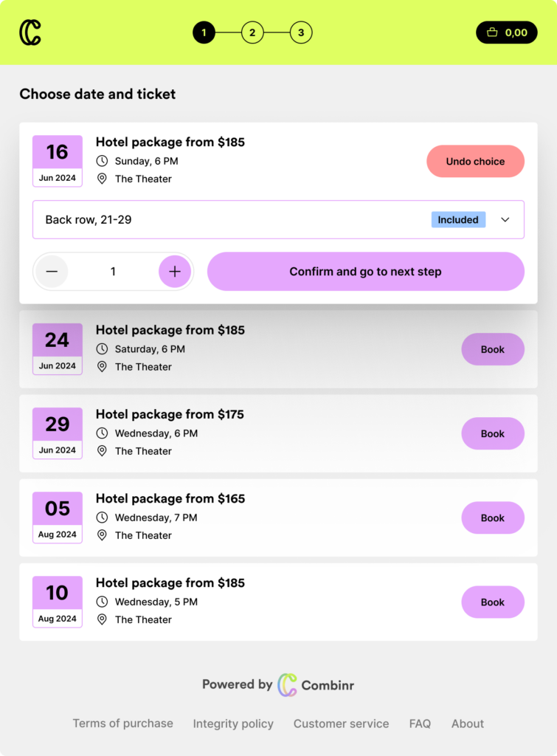Book the 10 Aug hotel package

[x=493, y=602]
